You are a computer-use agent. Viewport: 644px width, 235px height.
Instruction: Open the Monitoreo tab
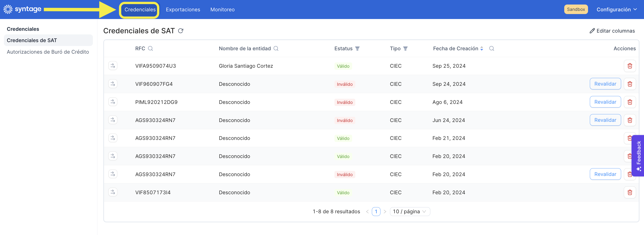pos(222,10)
